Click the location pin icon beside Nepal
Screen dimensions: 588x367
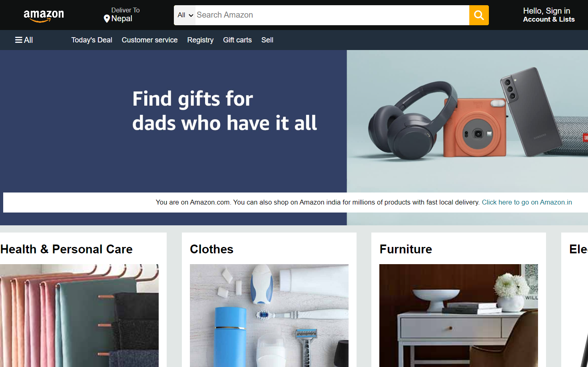pos(107,19)
